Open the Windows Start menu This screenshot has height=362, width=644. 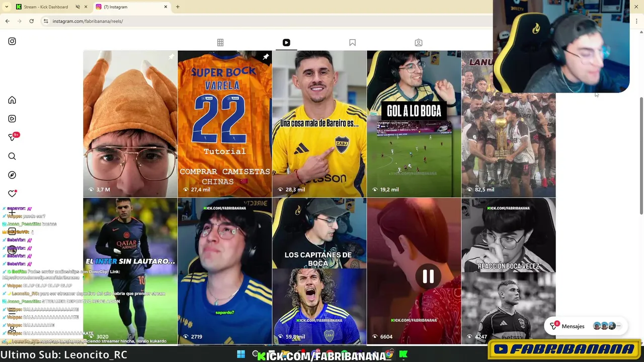point(241,354)
